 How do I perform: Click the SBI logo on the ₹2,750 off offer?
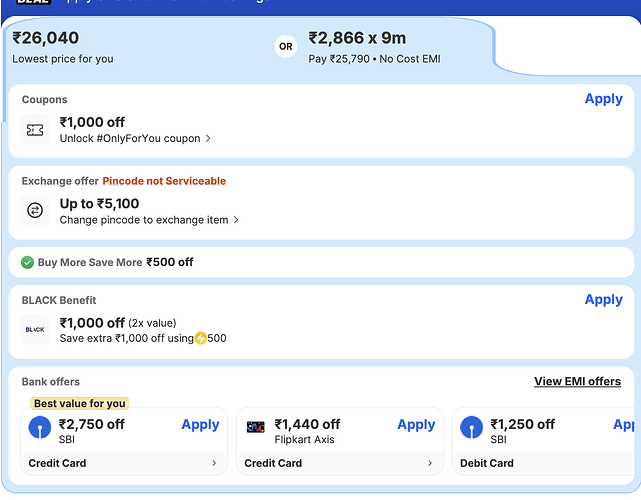click(x=39, y=429)
